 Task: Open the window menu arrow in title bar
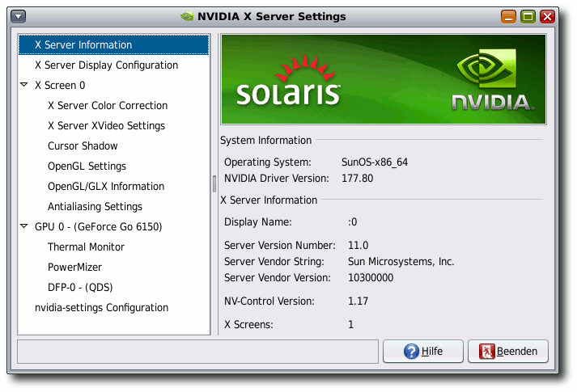[19, 16]
